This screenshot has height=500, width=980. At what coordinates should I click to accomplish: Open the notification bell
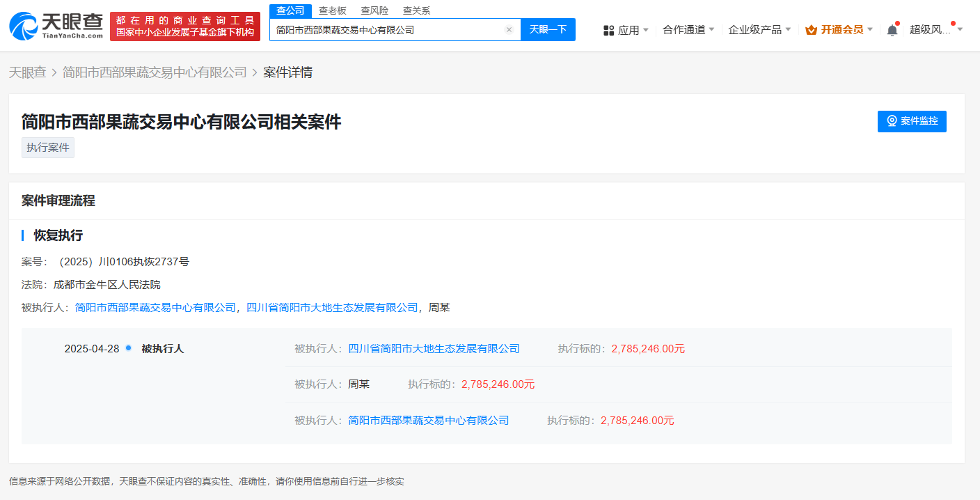point(892,30)
